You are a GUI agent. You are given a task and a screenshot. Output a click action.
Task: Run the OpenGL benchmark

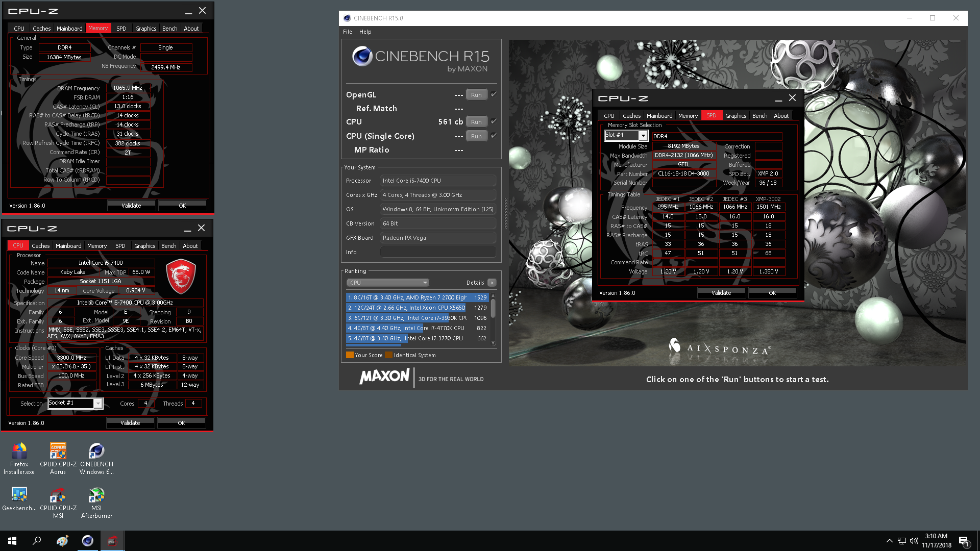(476, 95)
